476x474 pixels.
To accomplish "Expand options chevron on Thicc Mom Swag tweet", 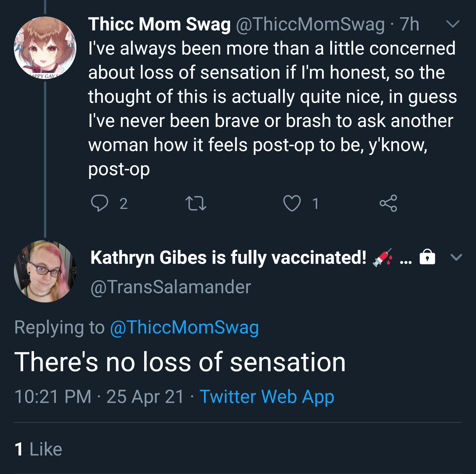I will [453, 24].
